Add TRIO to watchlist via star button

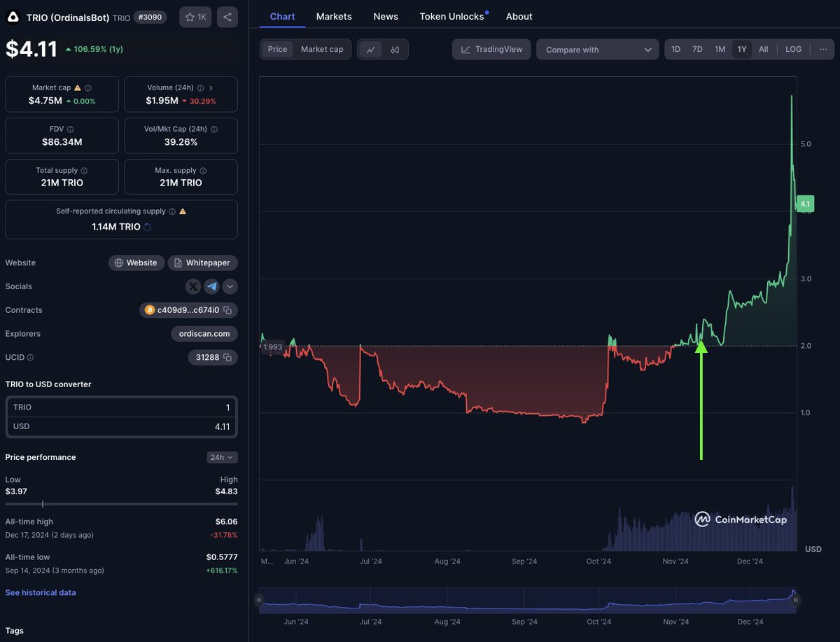(x=195, y=17)
